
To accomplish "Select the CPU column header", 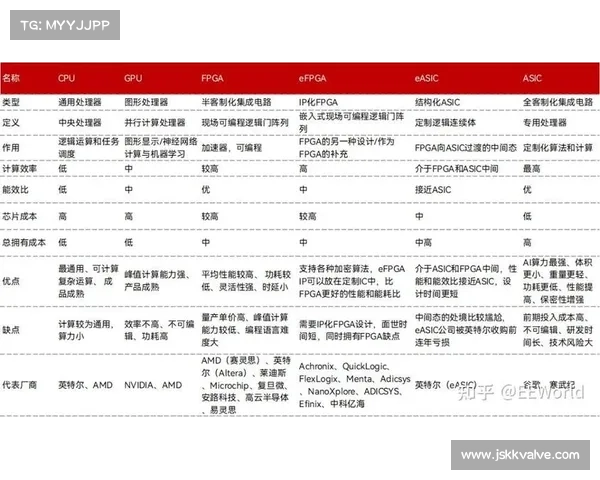I will click(x=66, y=78).
